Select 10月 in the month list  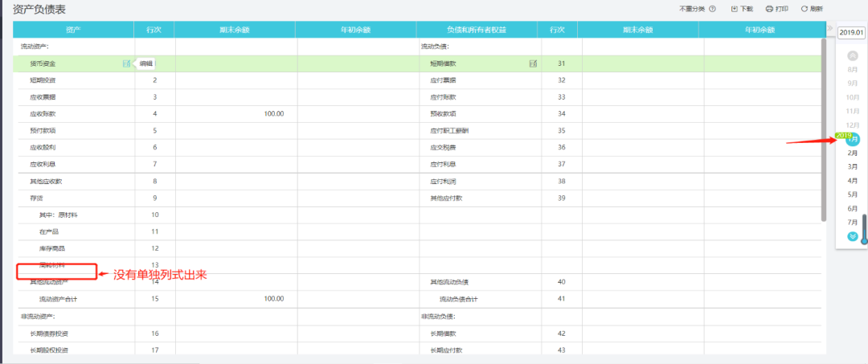pos(853,96)
